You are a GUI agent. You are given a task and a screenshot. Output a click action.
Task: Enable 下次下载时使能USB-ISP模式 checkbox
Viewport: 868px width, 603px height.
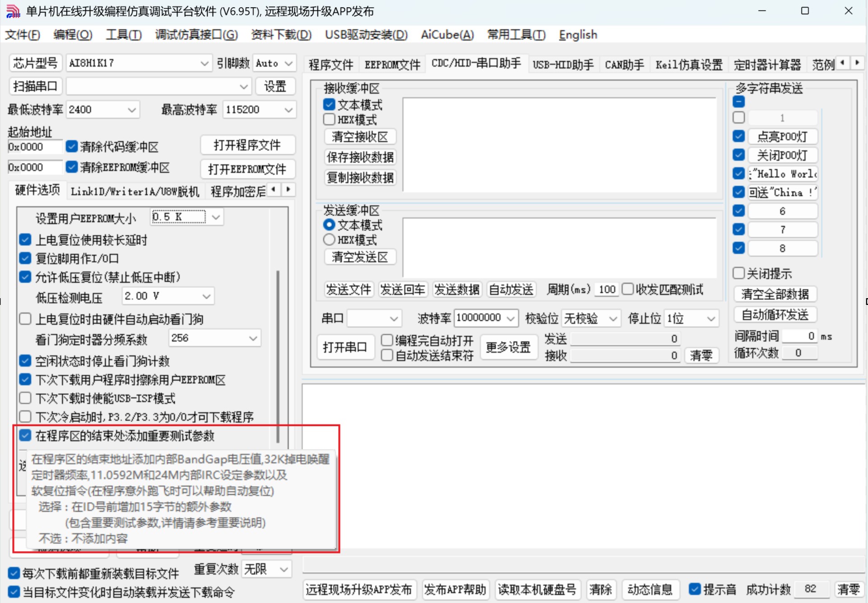(x=25, y=398)
